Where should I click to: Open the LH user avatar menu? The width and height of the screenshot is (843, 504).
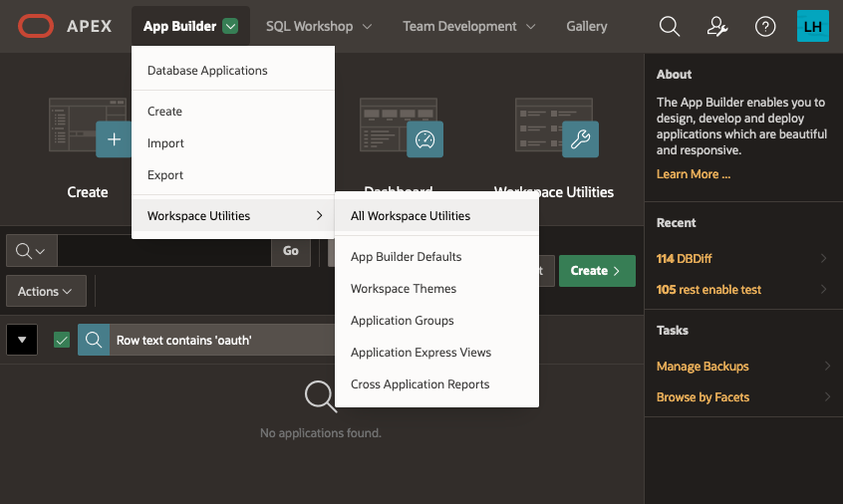click(x=812, y=26)
